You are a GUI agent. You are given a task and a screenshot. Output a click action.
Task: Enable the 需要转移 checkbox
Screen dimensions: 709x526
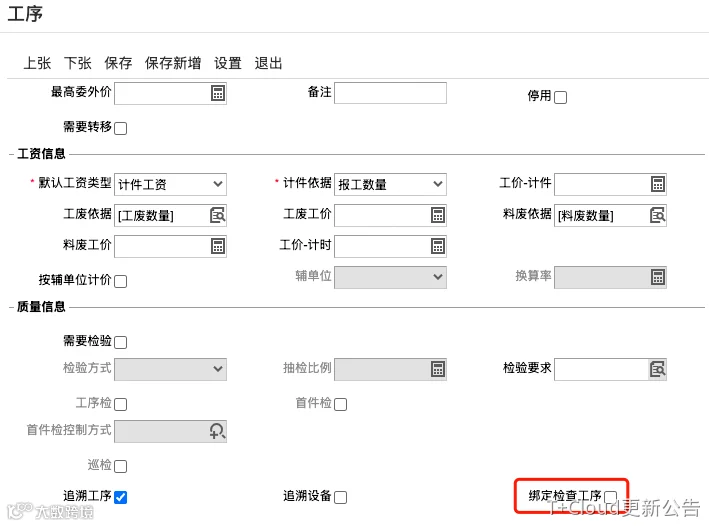[x=120, y=128]
